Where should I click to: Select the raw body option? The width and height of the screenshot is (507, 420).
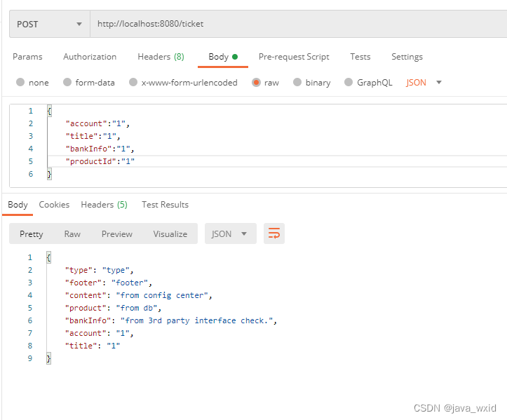tap(265, 83)
